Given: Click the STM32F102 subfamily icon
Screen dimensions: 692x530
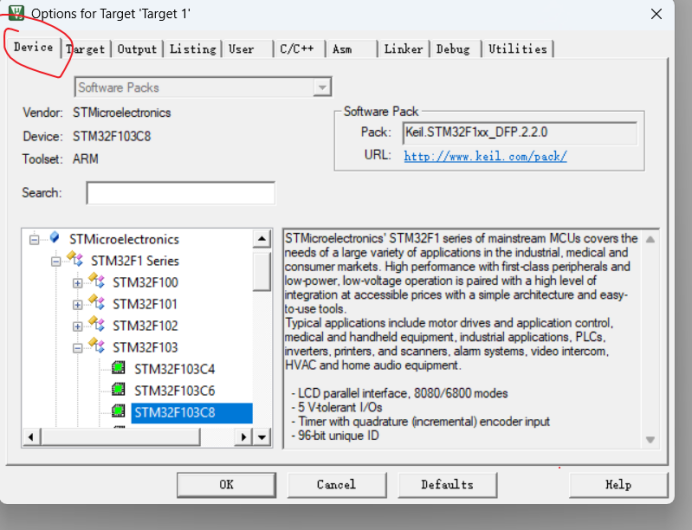Looking at the screenshot, I should point(97,323).
